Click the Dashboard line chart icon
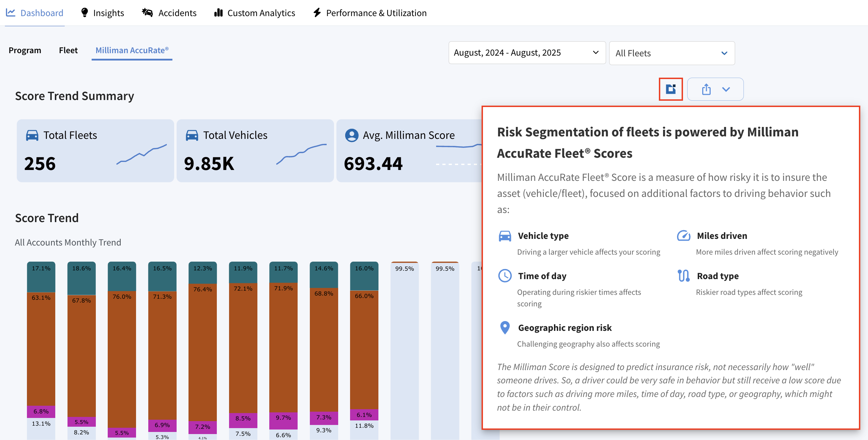This screenshot has width=868, height=440. pos(11,13)
